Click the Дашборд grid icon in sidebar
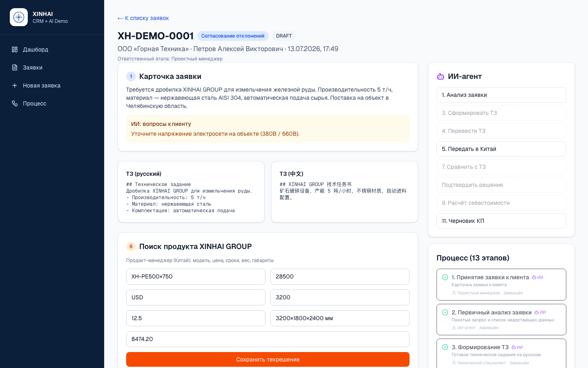The width and height of the screenshot is (588, 368). [x=15, y=49]
